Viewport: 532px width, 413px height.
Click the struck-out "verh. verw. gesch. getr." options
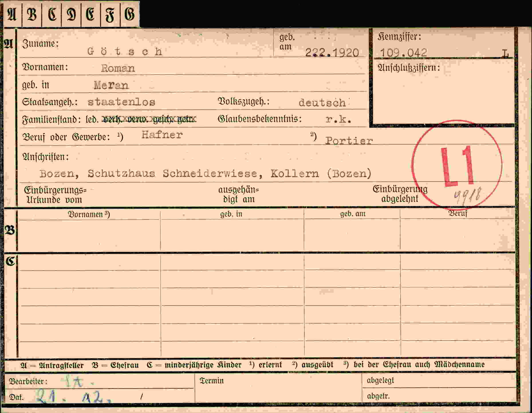point(149,119)
